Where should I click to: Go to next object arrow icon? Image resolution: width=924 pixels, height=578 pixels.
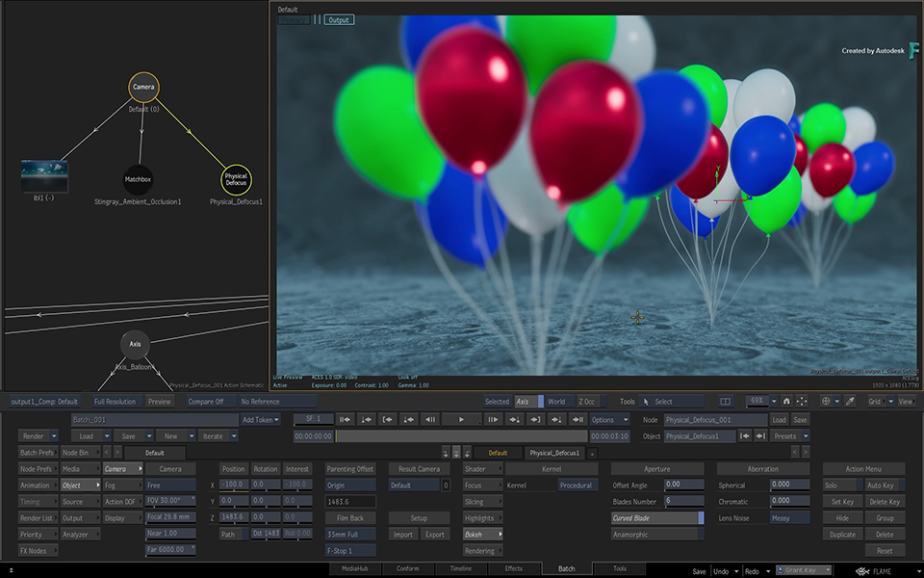point(760,435)
